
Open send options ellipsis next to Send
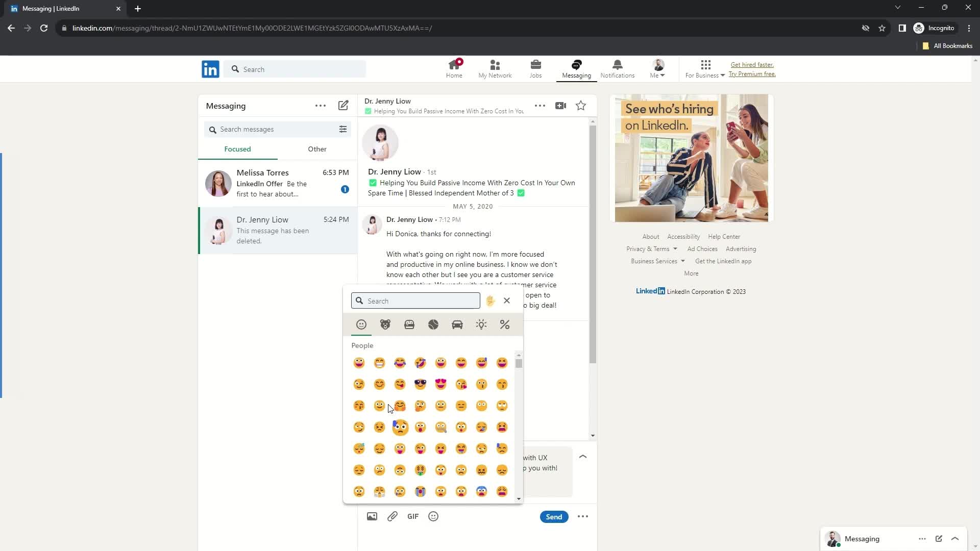(x=583, y=516)
